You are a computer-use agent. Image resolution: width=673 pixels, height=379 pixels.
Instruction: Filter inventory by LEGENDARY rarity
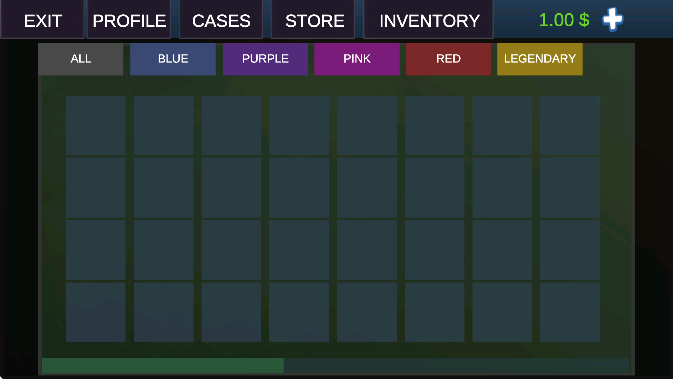540,59
